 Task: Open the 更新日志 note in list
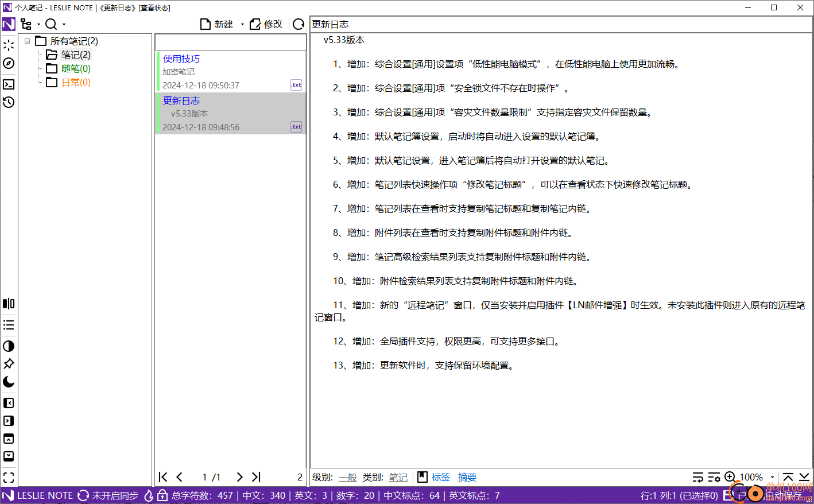pos(181,100)
